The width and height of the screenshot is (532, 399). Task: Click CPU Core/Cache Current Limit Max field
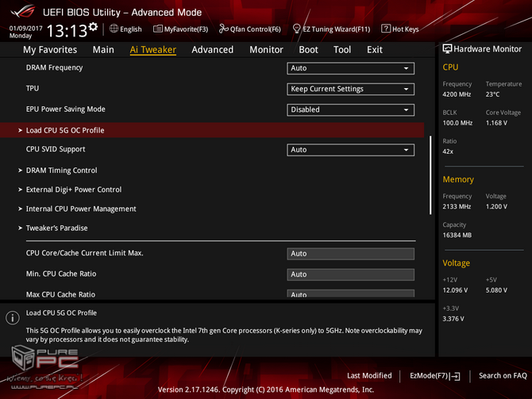pos(350,254)
